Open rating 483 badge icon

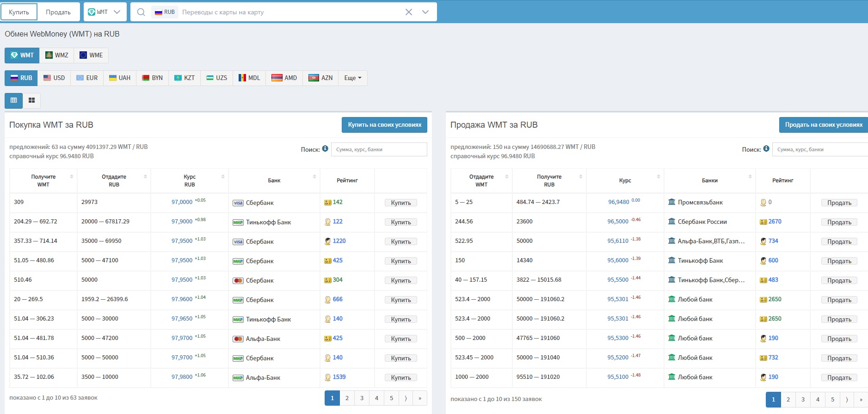coord(763,280)
